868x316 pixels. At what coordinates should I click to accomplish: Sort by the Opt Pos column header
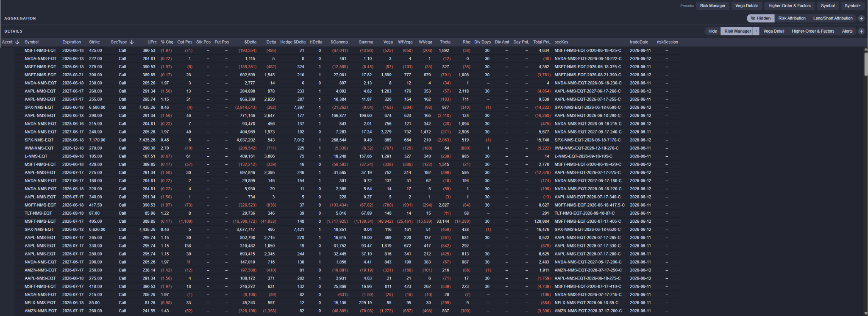185,42
